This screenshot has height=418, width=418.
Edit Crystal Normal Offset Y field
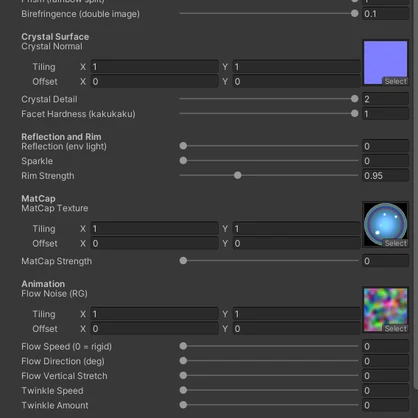(296, 81)
